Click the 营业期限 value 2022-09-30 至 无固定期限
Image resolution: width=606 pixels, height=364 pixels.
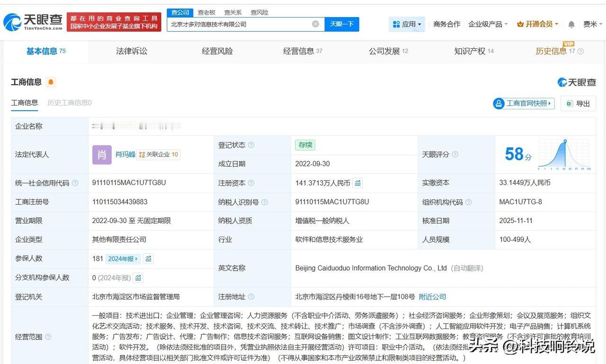(x=132, y=221)
